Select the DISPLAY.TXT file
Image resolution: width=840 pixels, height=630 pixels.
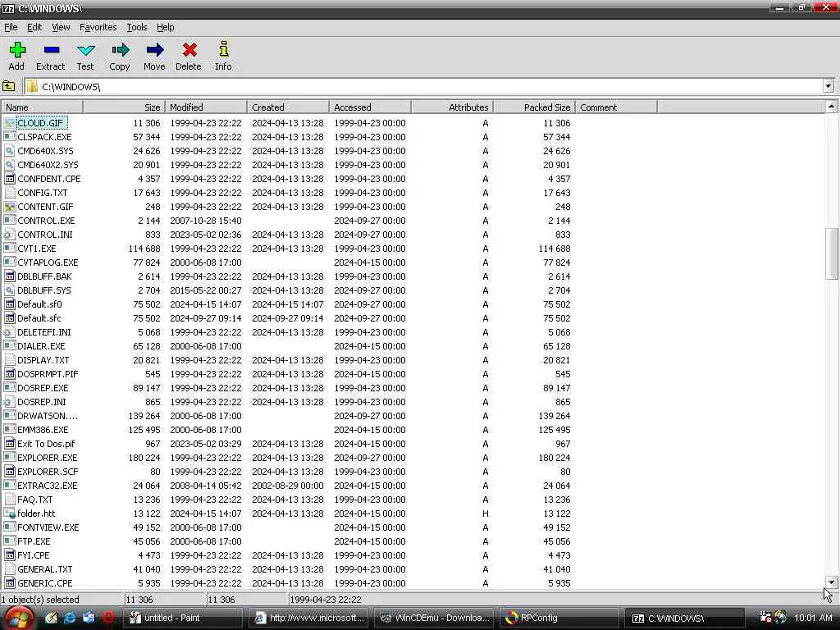[x=43, y=360]
